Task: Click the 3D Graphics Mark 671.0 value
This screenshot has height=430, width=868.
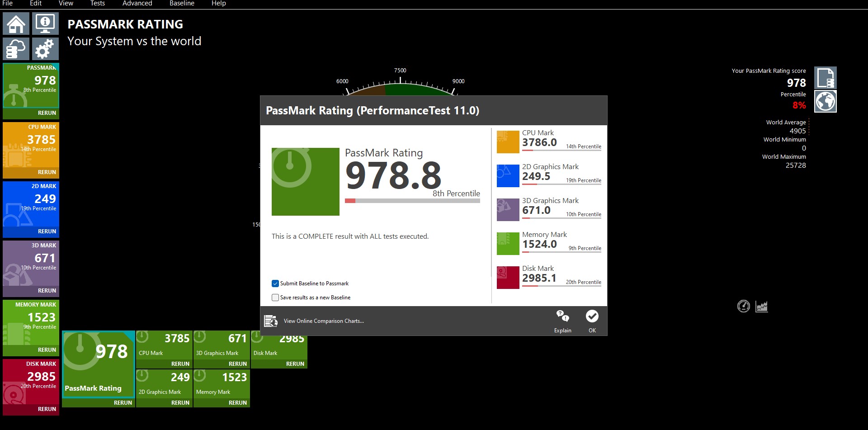Action: click(x=536, y=210)
